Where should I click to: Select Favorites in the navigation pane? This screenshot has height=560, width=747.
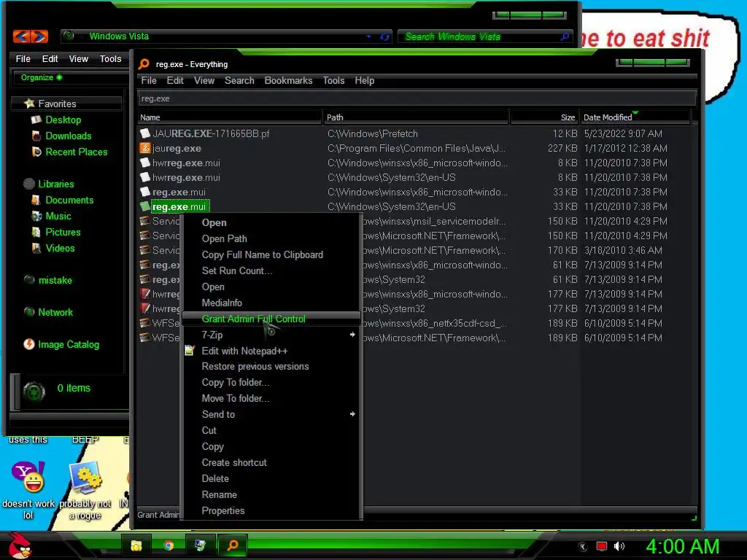(x=57, y=104)
